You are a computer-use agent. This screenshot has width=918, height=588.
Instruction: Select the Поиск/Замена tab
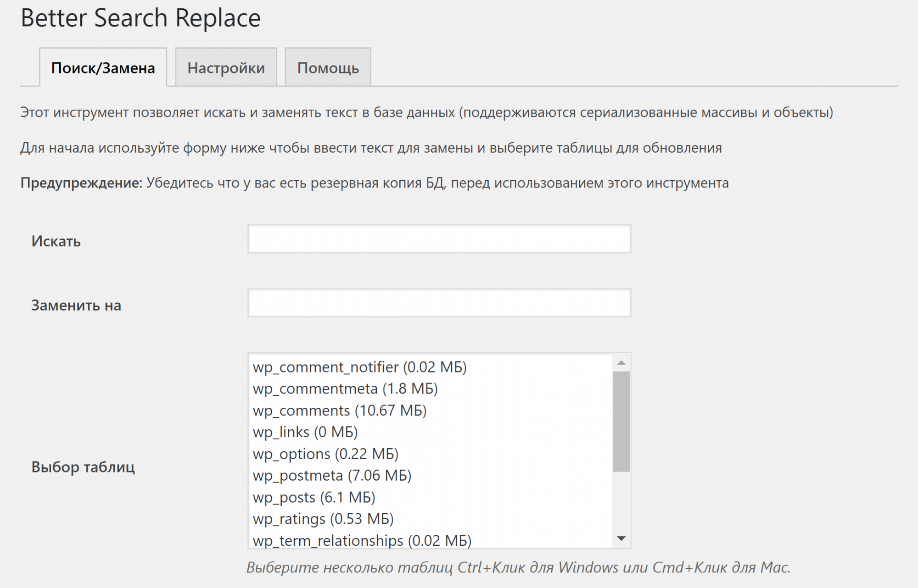pos(103,67)
